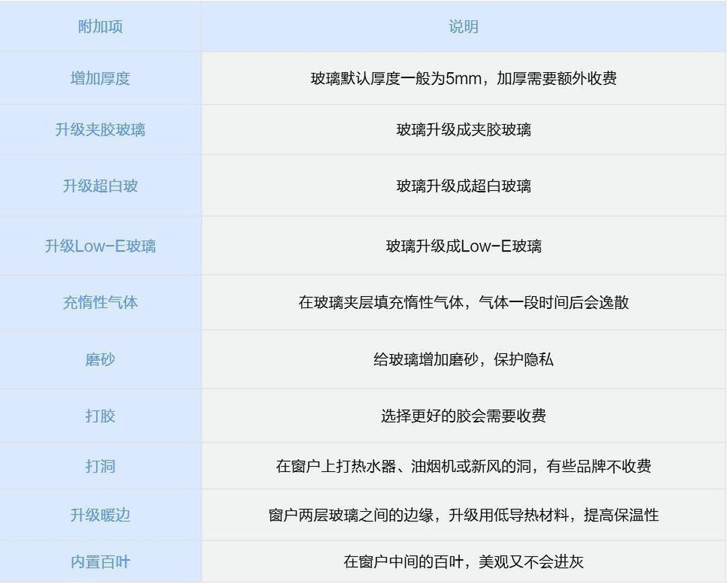
Task: Click the inert gas filling description
Action: point(463,302)
